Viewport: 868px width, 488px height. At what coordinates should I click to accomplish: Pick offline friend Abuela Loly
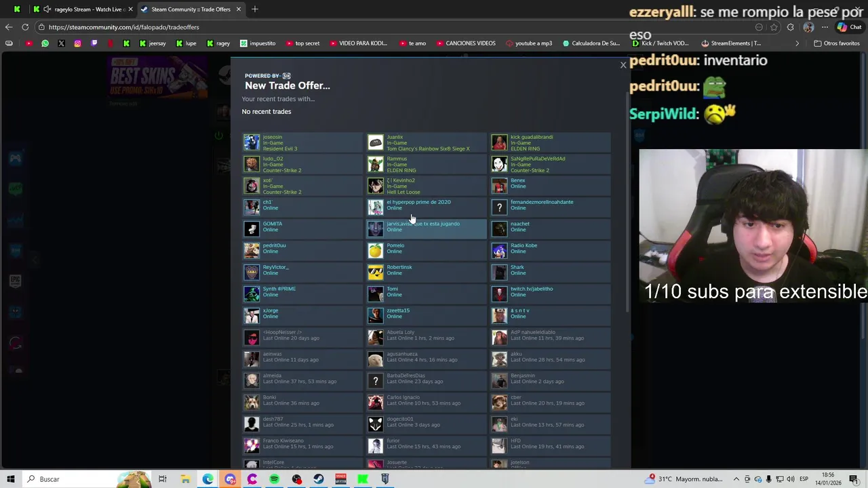[x=427, y=338]
